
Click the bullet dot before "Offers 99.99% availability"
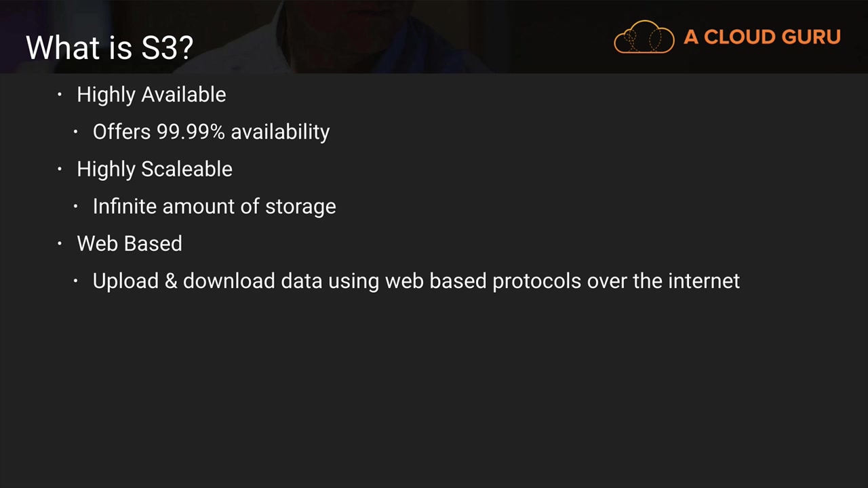76,131
